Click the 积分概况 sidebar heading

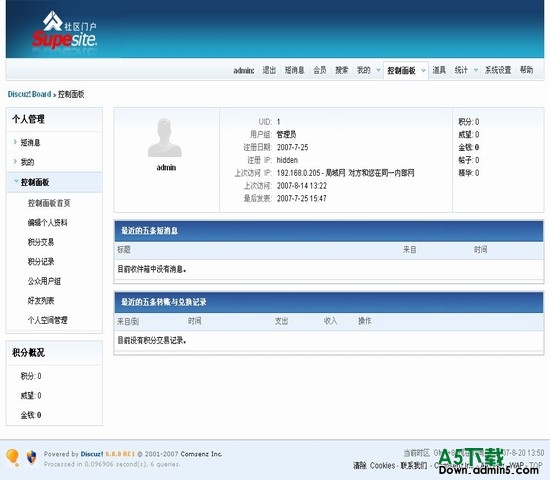coord(28,353)
